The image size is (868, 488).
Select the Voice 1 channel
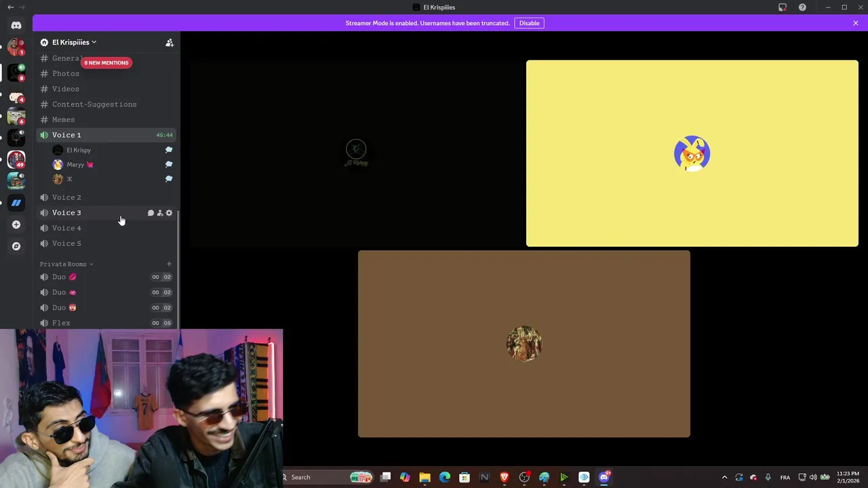106,135
